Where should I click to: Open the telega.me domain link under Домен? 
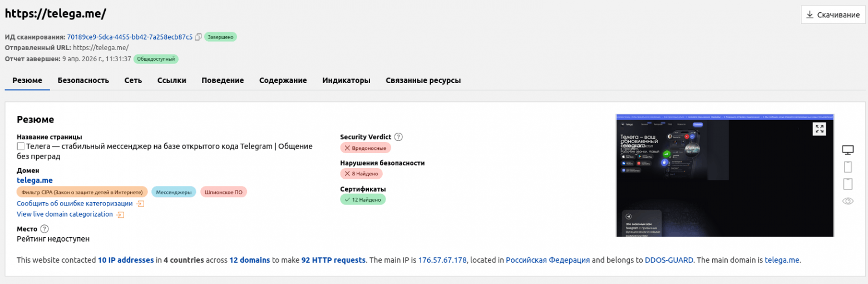click(34, 180)
